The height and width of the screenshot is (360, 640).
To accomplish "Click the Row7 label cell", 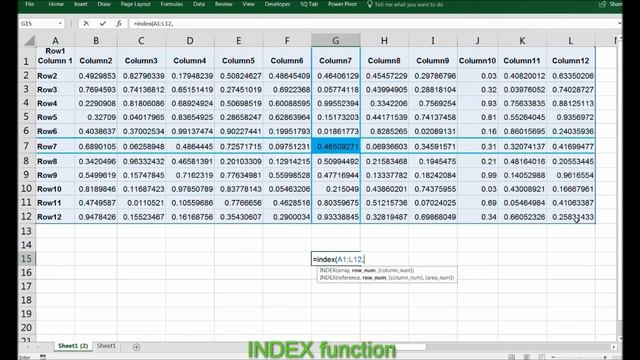I will [55, 146].
